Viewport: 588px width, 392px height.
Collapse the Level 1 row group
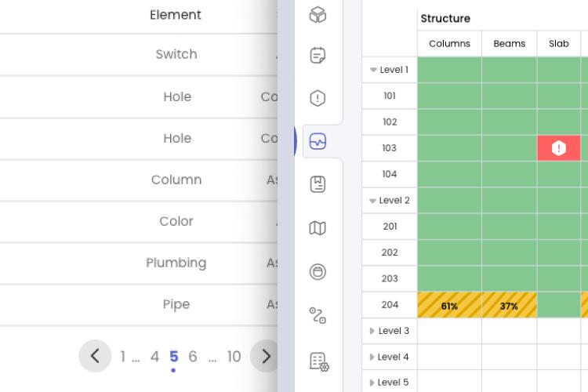[x=373, y=70]
